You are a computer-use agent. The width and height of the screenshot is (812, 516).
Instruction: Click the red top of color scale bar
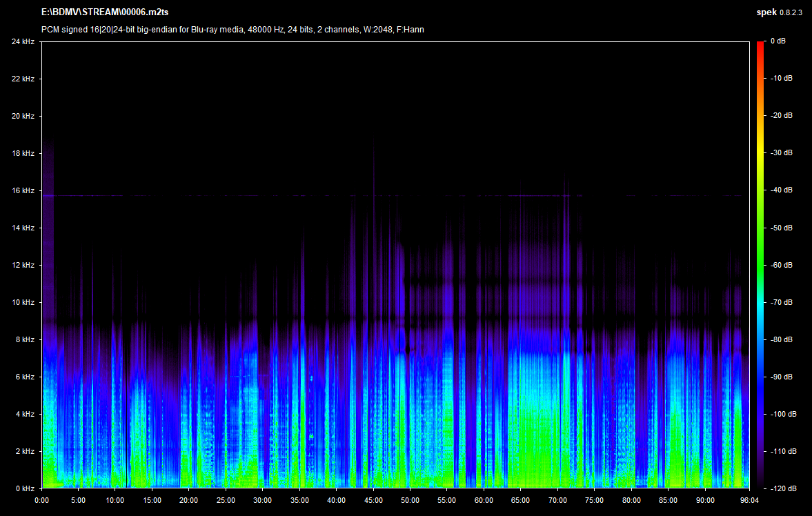760,46
